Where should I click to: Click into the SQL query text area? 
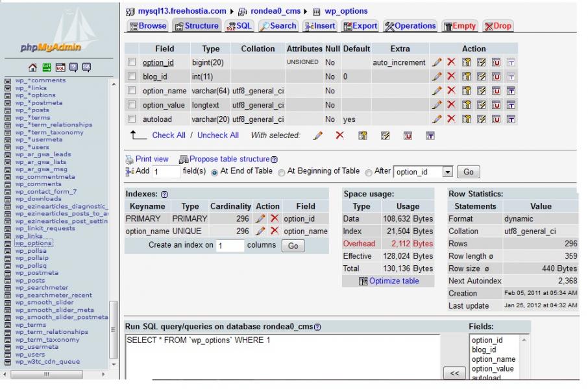pos(282,357)
